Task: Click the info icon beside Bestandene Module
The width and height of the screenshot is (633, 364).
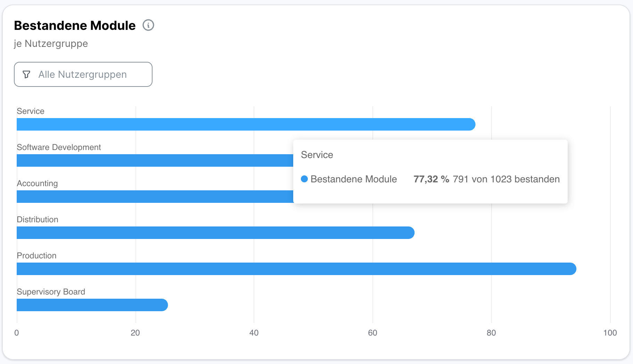Action: [x=148, y=25]
